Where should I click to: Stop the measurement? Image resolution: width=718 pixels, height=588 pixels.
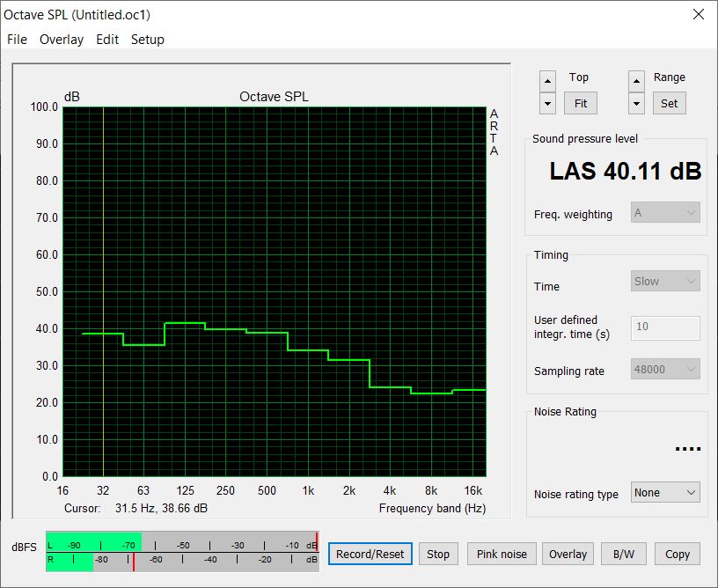[438, 555]
